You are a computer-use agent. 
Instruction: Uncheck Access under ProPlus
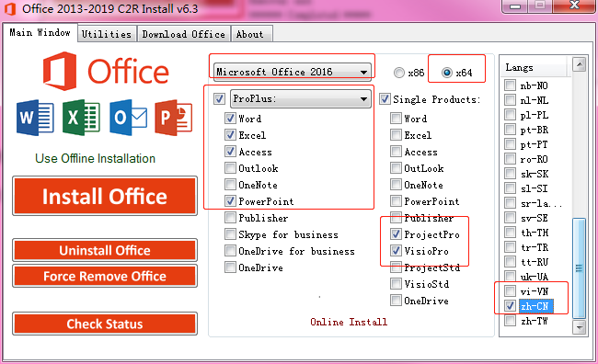[x=230, y=152]
